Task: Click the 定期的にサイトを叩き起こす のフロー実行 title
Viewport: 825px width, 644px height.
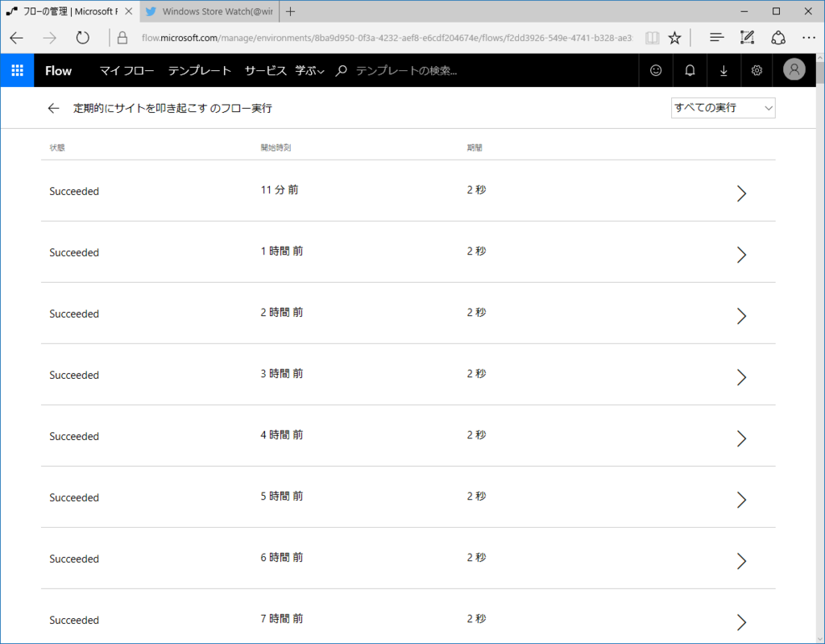Action: [172, 108]
